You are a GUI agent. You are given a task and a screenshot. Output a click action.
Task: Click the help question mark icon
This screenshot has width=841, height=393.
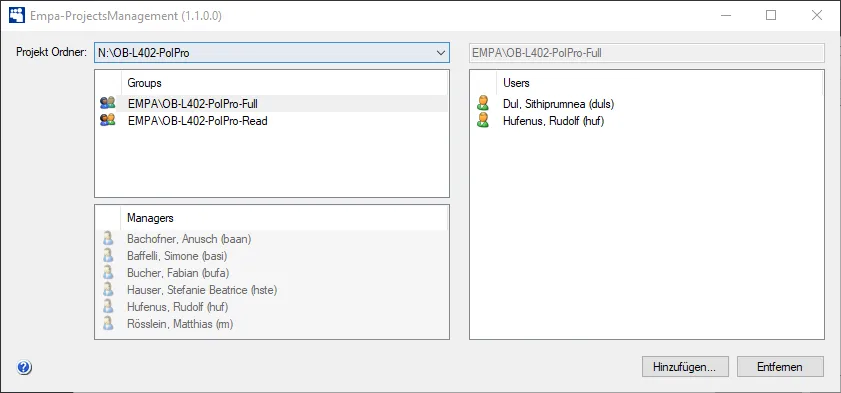[24, 367]
